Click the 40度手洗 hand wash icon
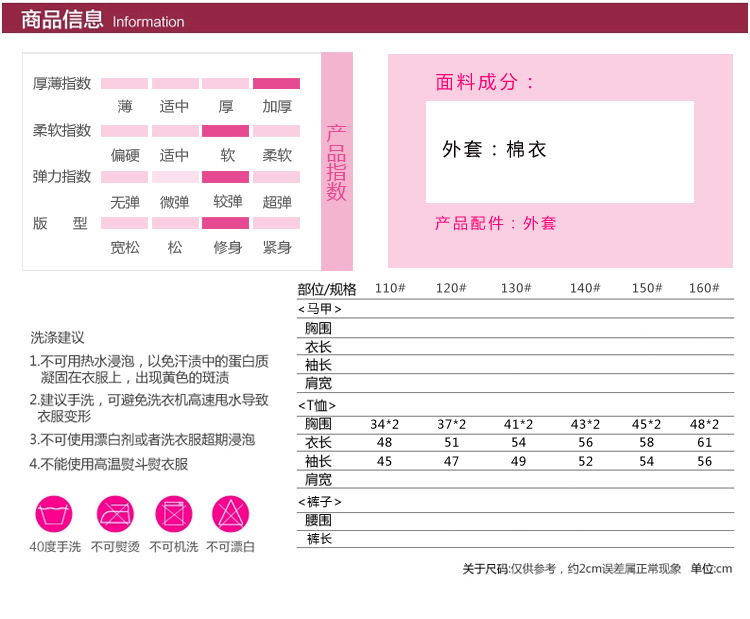The image size is (750, 619). 53,513
